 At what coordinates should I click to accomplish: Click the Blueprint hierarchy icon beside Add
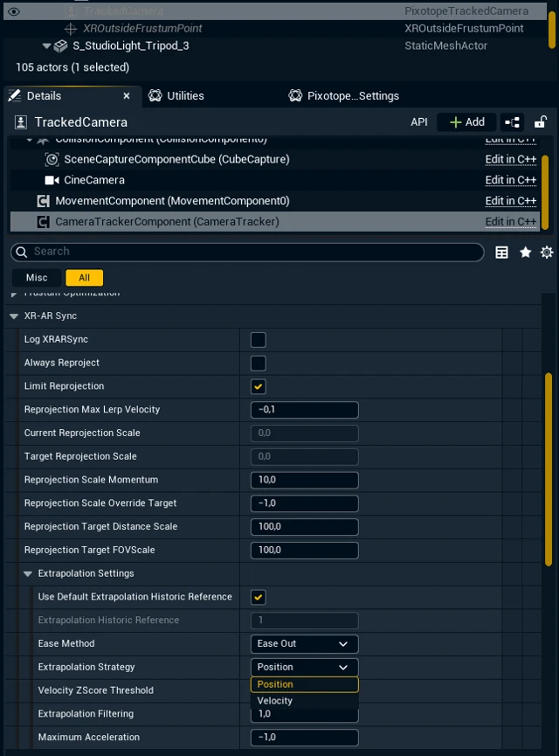[512, 122]
